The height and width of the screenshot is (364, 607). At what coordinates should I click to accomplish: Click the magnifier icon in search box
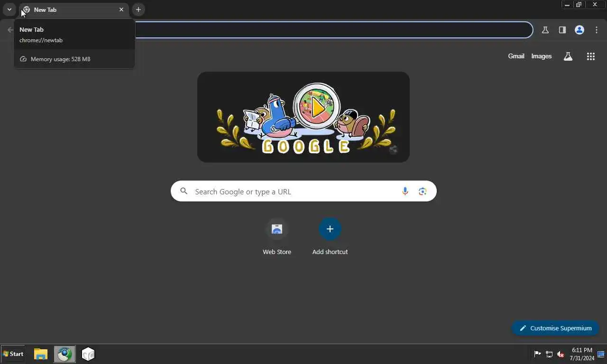184,191
